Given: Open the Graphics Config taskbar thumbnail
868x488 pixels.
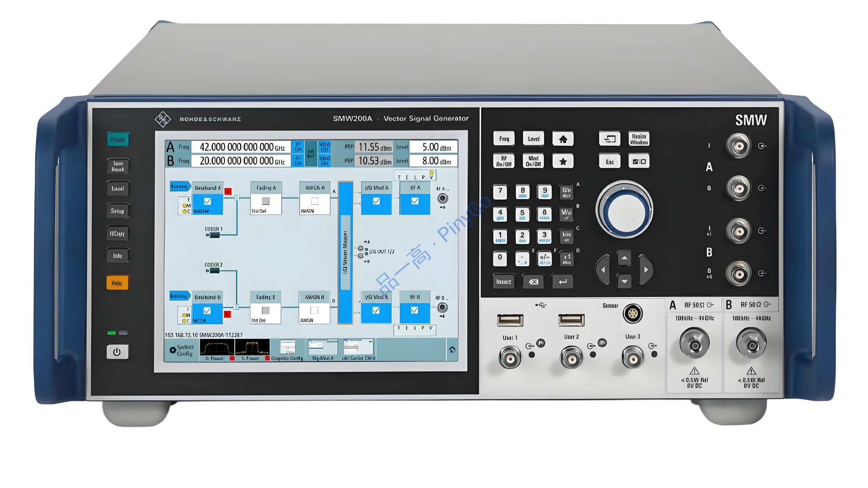Looking at the screenshot, I should [287, 349].
